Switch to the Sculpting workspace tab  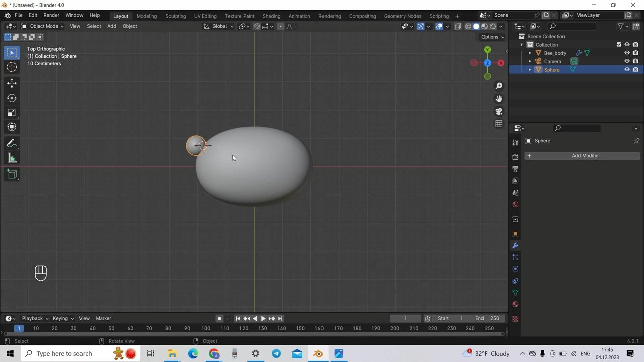[175, 16]
